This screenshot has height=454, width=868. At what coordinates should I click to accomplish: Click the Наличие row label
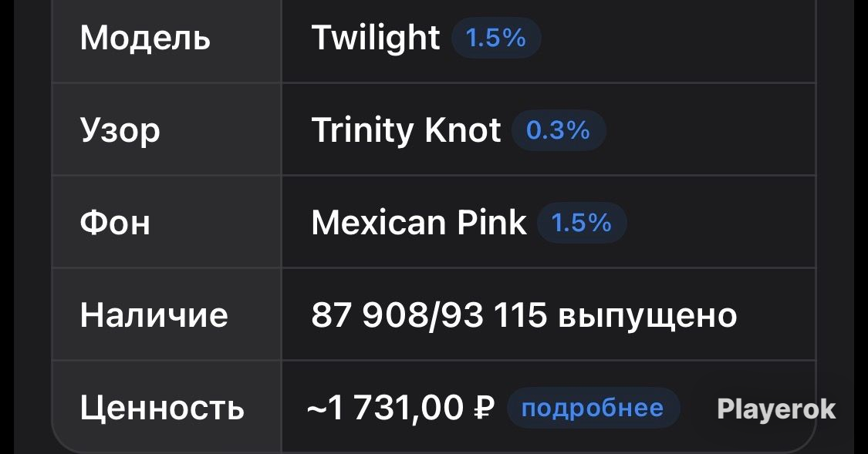click(154, 315)
